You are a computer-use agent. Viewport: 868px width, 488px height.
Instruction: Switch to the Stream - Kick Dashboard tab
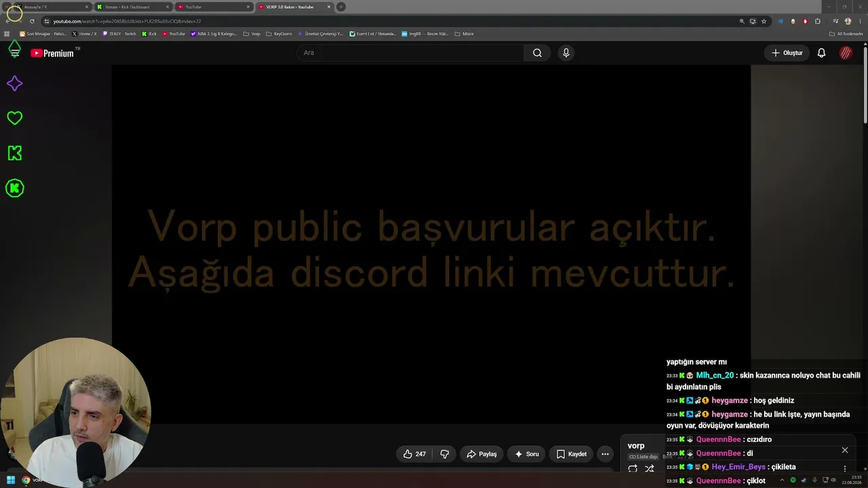[132, 7]
